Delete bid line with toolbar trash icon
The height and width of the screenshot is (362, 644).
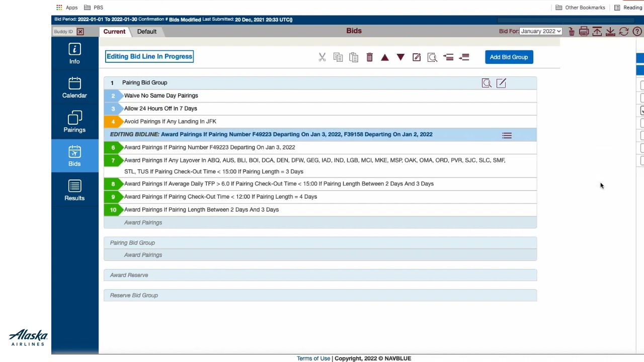369,57
